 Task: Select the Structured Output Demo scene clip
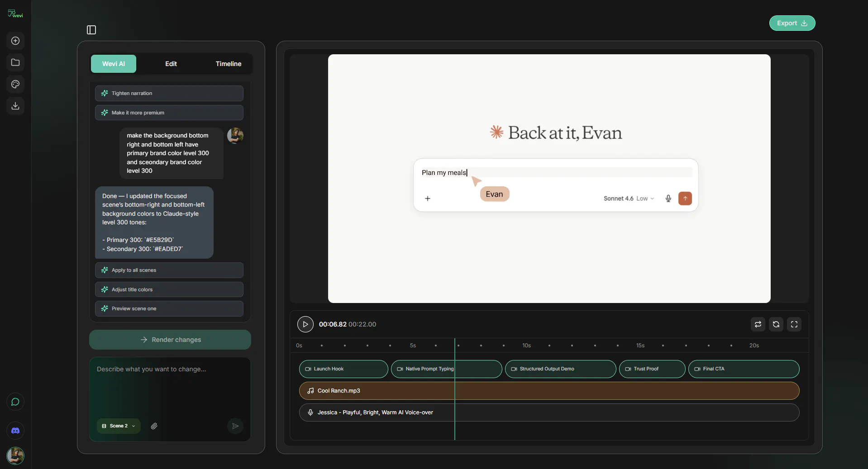[x=561, y=369]
